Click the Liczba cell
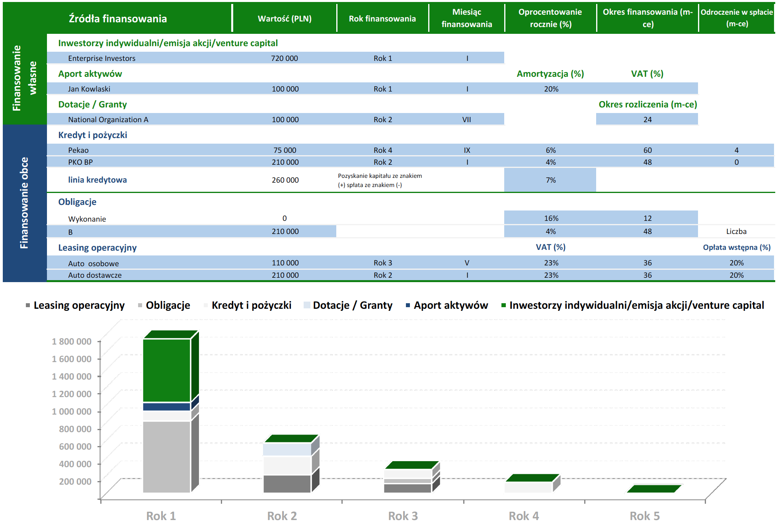 pyautogui.click(x=736, y=232)
